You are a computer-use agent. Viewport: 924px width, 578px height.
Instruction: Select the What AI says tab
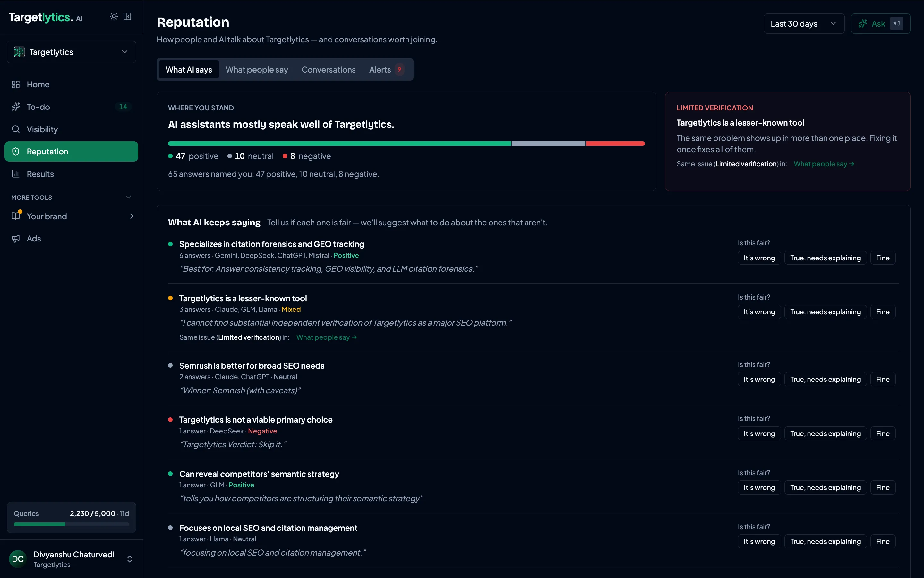(189, 70)
